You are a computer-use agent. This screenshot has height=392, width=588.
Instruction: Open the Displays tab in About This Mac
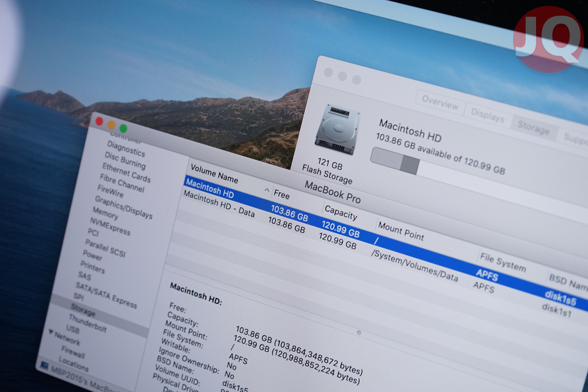488,116
